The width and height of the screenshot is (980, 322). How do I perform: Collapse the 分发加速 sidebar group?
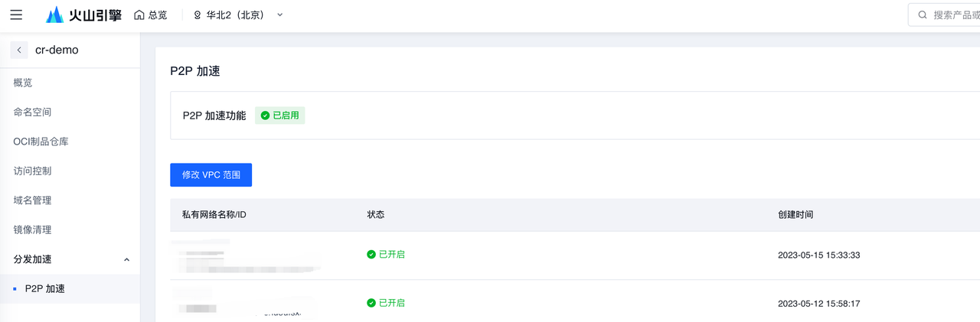click(126, 260)
